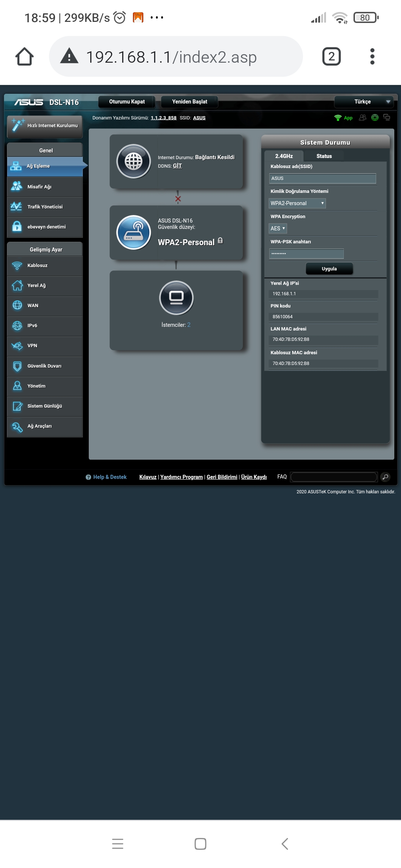Focus the Kablosuz adı SSID input field
The image size is (401, 868).
(x=323, y=178)
